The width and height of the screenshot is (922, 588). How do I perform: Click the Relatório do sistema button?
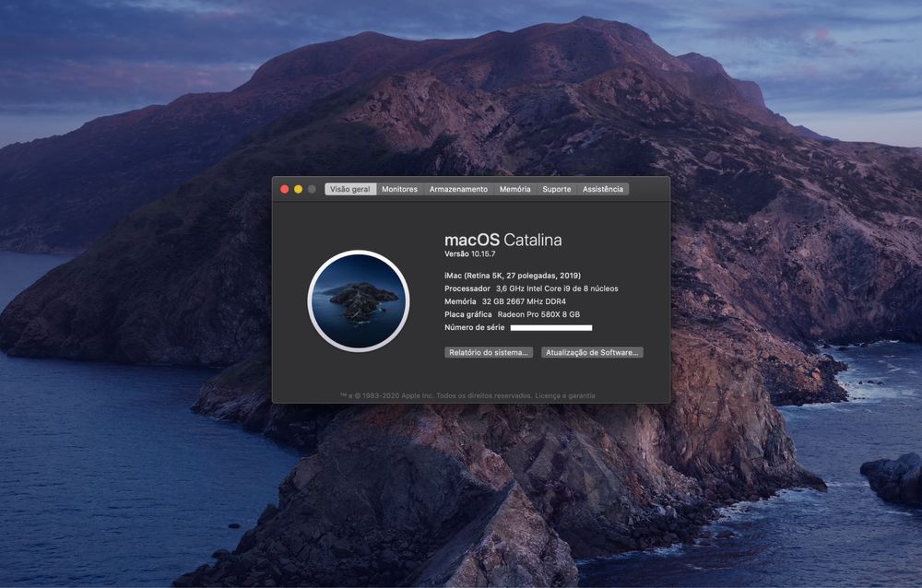[x=489, y=353]
